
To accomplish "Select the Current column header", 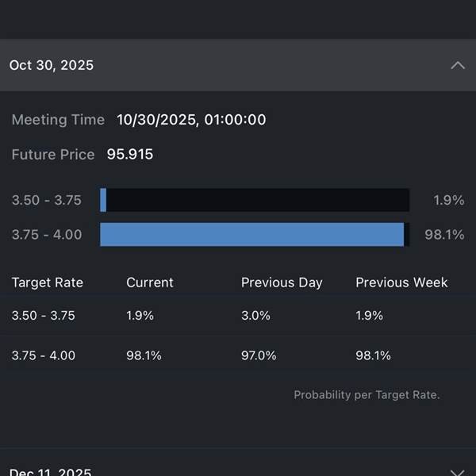I will click(149, 282).
